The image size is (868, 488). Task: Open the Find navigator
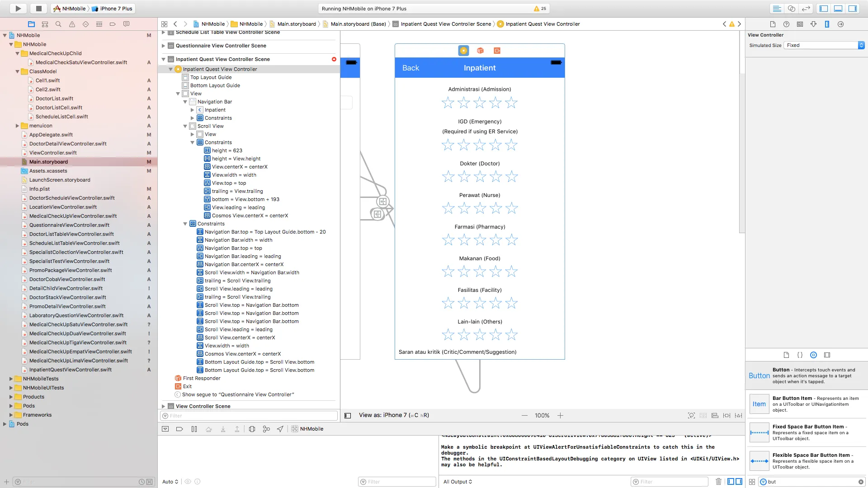(x=58, y=24)
